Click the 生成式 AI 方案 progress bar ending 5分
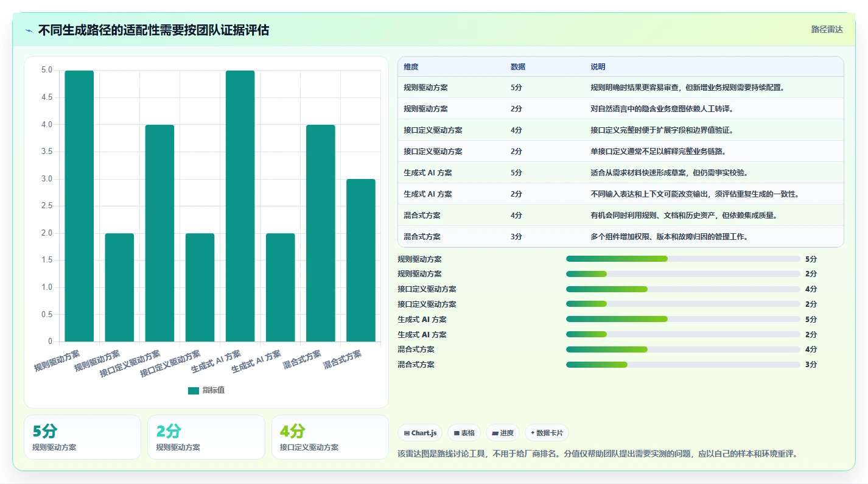 683,319
